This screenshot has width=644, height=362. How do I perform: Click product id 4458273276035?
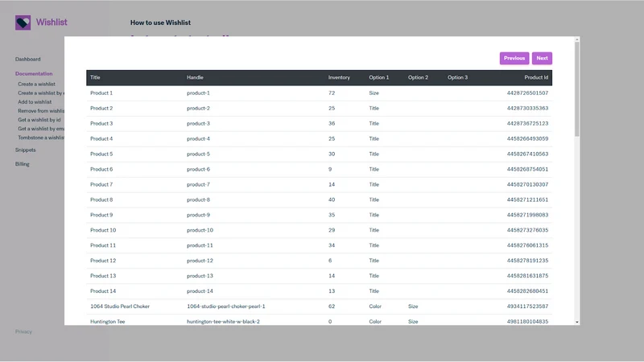[x=527, y=230]
